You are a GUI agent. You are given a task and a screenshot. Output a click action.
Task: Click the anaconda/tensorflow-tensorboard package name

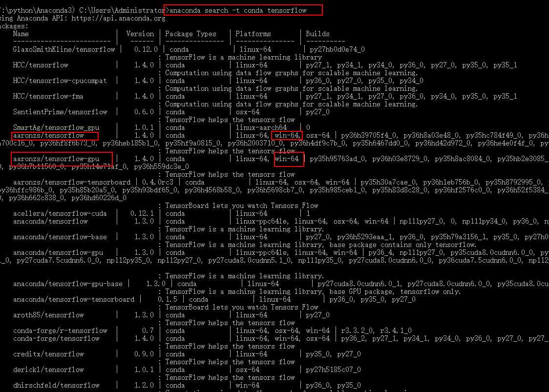click(74, 300)
